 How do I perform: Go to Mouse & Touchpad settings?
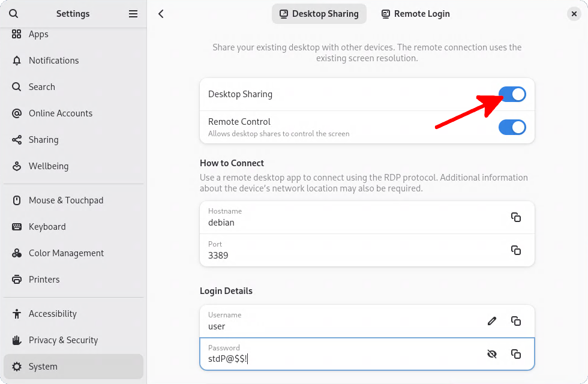[x=65, y=200]
